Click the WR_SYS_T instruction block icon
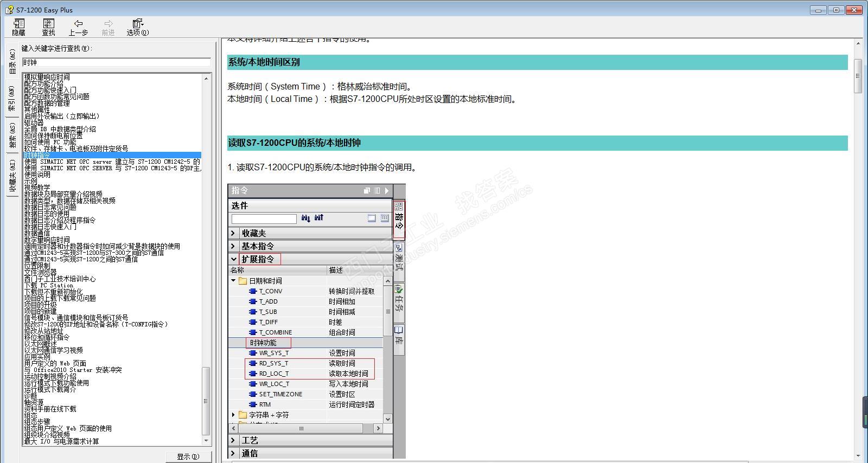 click(x=252, y=353)
